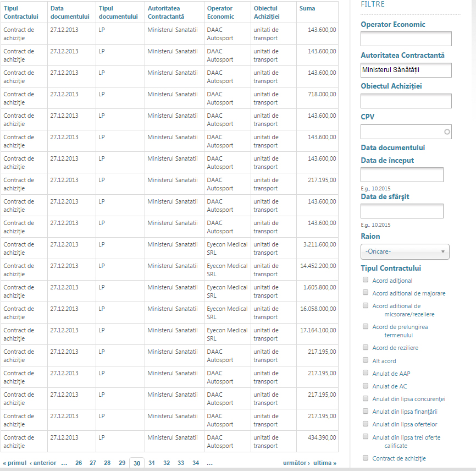Toggle 'Anulat de AAP' checkbox
476x471 pixels.
coord(366,373)
